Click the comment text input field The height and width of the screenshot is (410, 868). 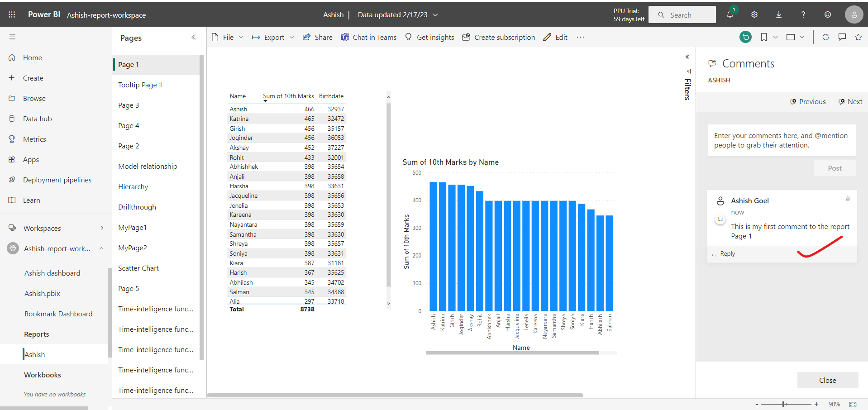tap(782, 140)
